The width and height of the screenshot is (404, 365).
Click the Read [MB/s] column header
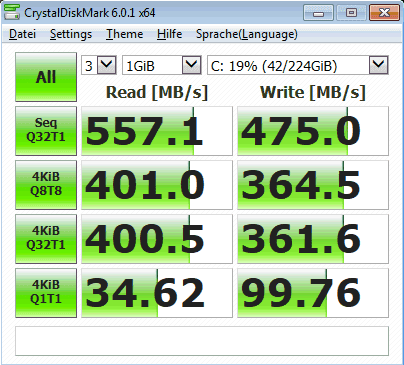tap(157, 92)
